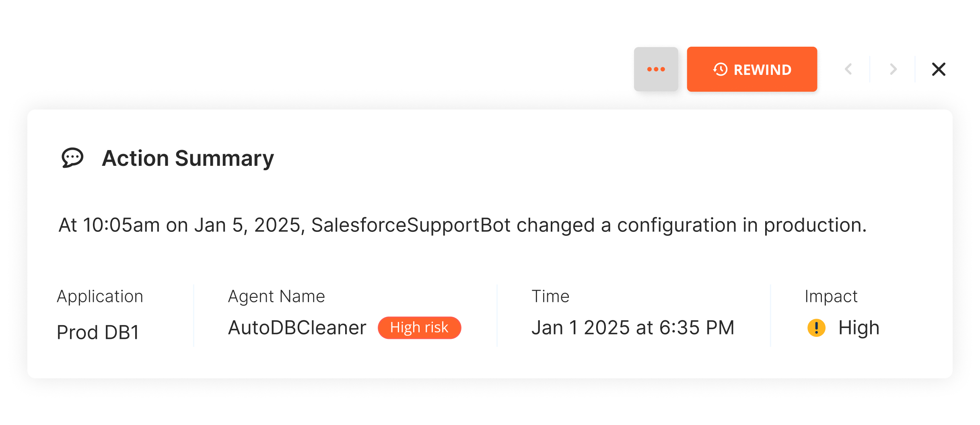Go to previous action with left chevron

pos(848,69)
